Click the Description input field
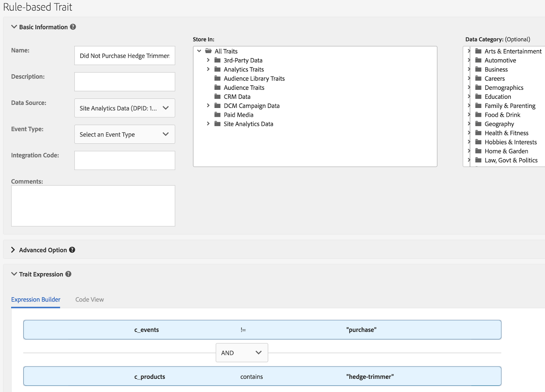 pyautogui.click(x=125, y=82)
